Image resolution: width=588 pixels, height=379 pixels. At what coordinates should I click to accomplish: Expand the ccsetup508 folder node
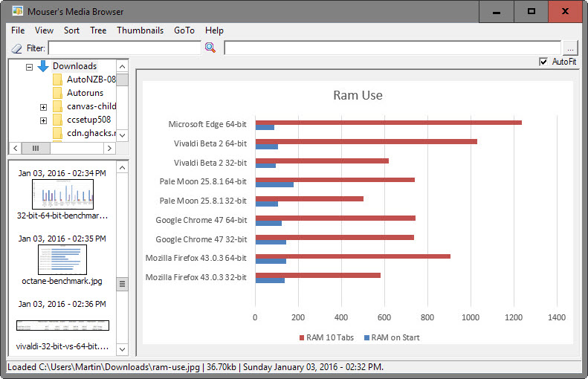[x=44, y=120]
